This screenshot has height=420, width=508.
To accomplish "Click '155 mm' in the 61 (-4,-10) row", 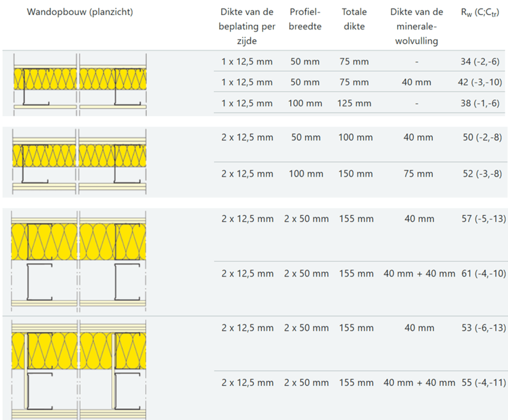I will pyautogui.click(x=356, y=273).
